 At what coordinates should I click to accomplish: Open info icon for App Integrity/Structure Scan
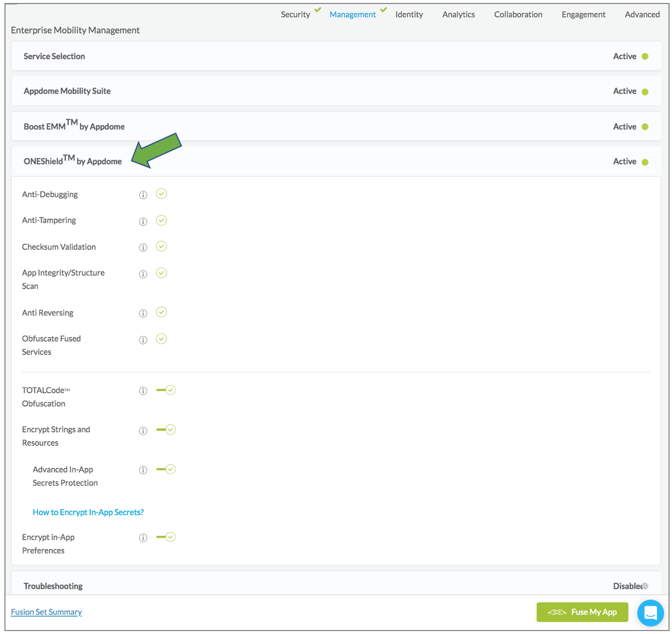(143, 274)
